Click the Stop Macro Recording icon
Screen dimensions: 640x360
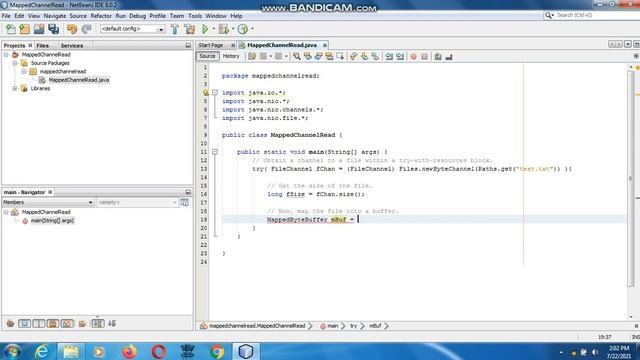[424, 56]
